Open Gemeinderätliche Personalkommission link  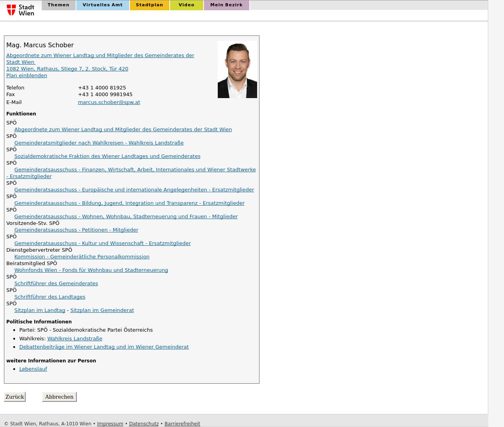click(x=82, y=256)
